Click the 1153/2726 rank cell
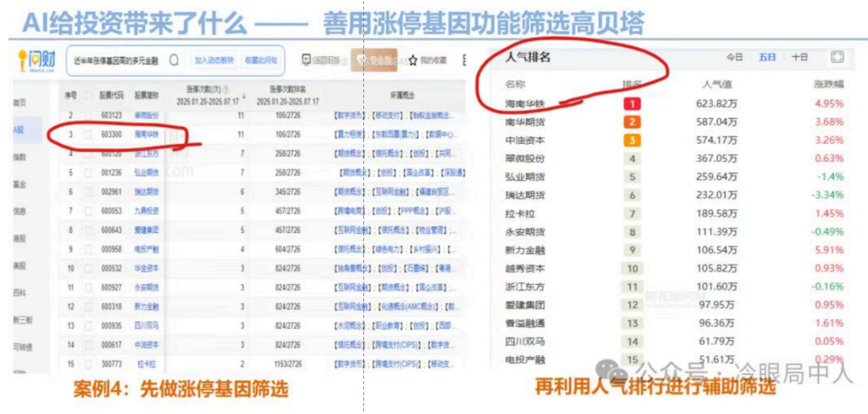This screenshot has height=414, width=868. 288,364
